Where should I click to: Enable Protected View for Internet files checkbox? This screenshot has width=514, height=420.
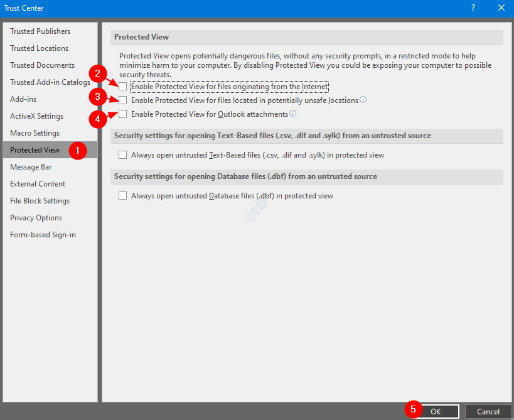123,87
